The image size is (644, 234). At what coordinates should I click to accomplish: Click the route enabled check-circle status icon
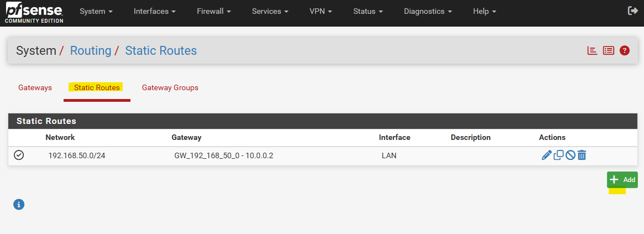point(19,155)
